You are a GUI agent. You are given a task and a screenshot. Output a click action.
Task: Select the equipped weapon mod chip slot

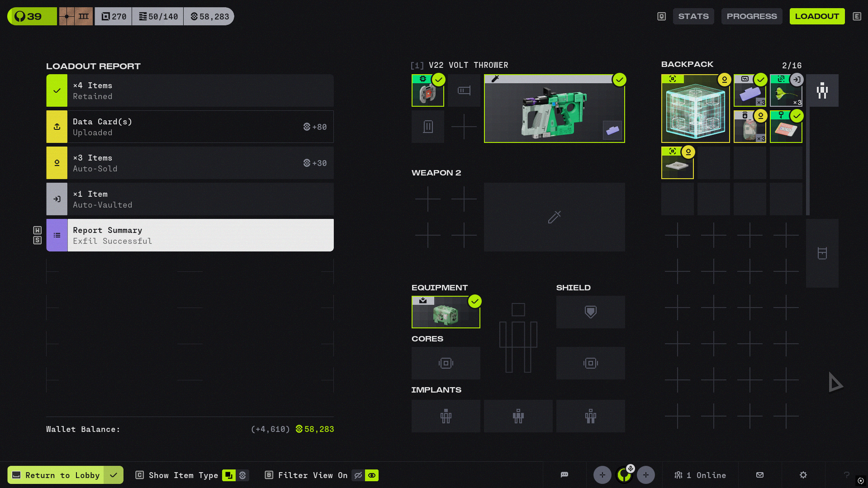pos(428,90)
